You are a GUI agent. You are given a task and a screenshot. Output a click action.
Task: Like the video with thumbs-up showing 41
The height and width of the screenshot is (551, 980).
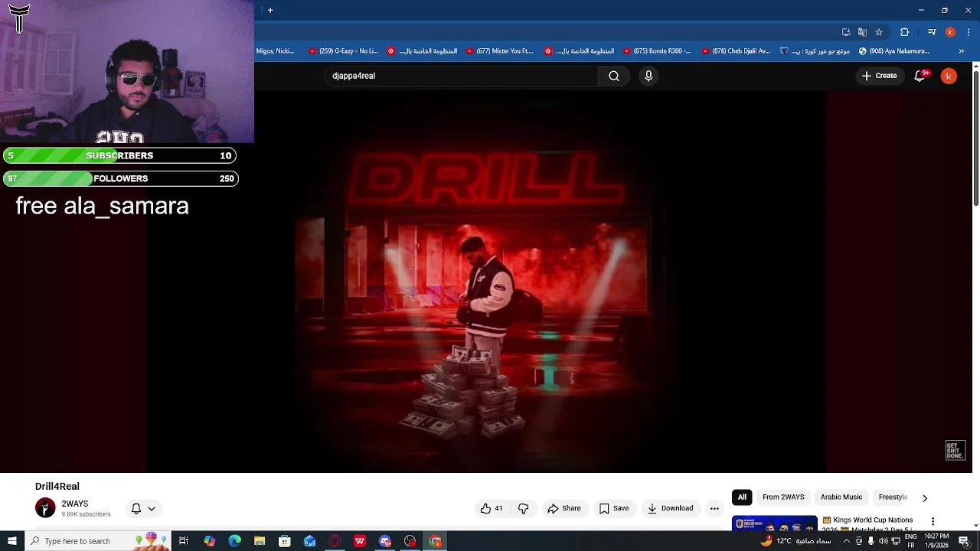[x=492, y=508]
